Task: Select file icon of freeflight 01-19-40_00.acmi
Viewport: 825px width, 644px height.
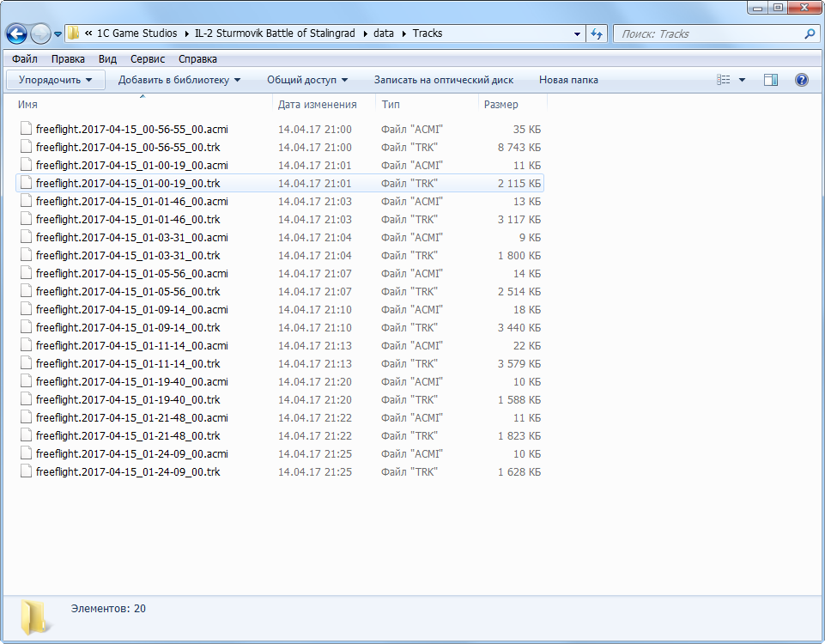Action: (26, 381)
